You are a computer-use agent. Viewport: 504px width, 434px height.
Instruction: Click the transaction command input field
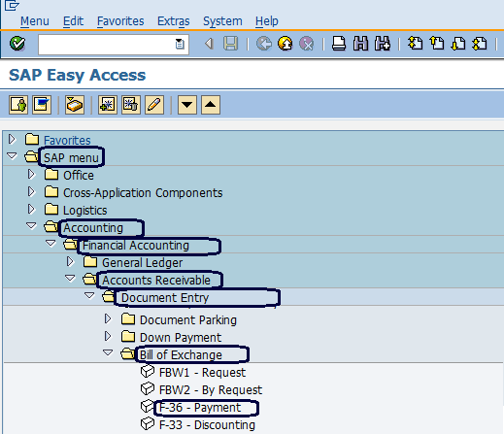pos(114,45)
